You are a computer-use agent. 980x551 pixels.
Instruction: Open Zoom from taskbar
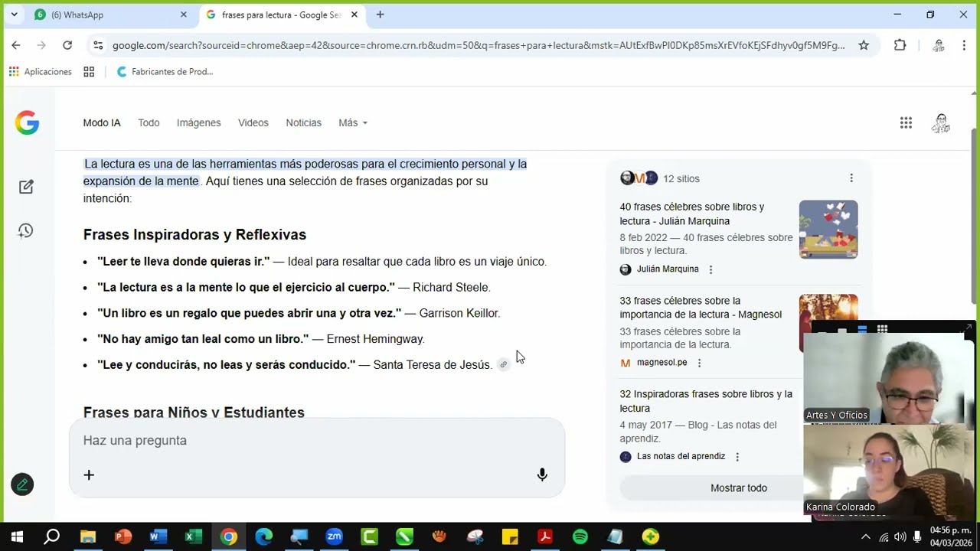[334, 536]
